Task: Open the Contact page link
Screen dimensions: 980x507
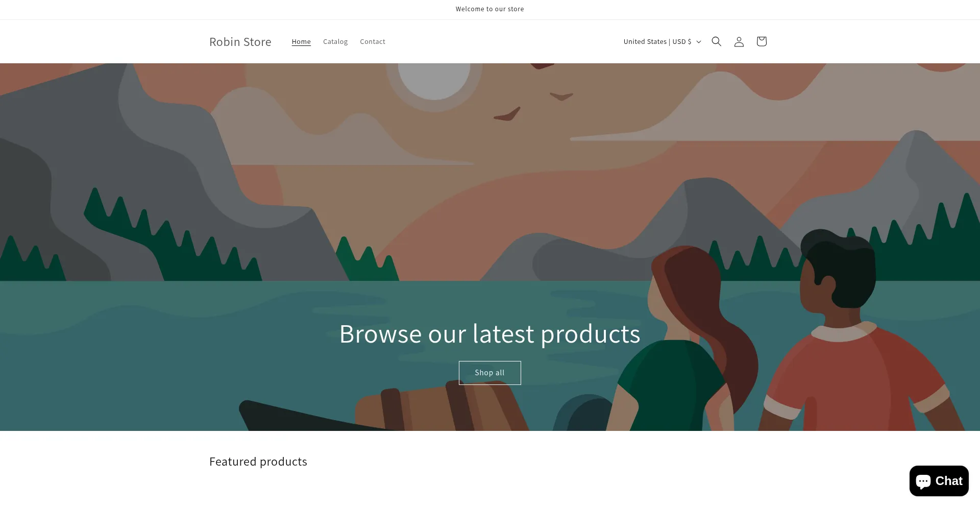Action: pos(373,41)
